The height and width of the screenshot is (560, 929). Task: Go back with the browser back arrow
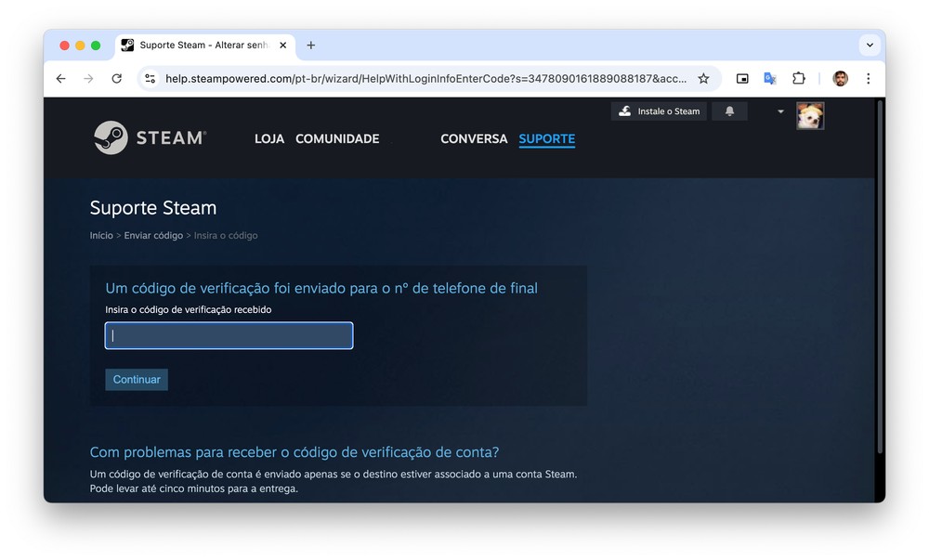pyautogui.click(x=61, y=79)
